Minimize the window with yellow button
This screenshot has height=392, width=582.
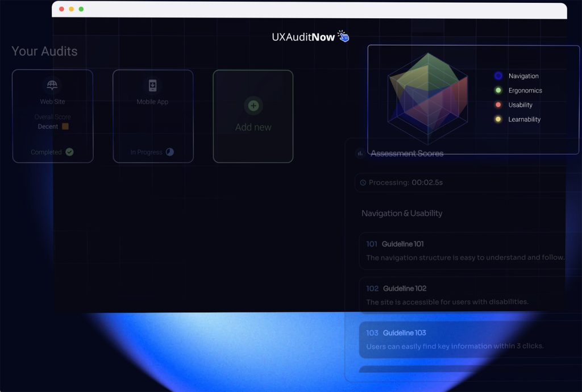click(x=71, y=9)
